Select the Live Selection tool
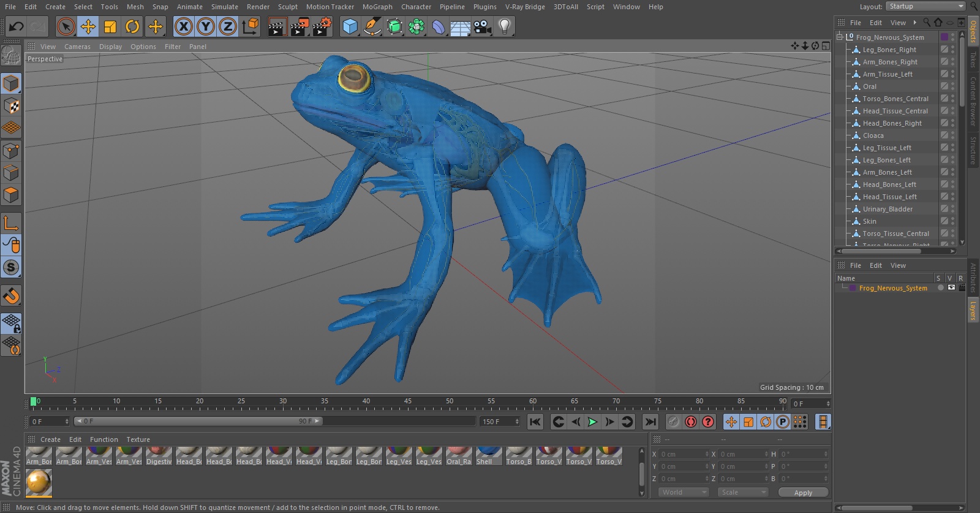This screenshot has width=980, height=513. coord(66,26)
